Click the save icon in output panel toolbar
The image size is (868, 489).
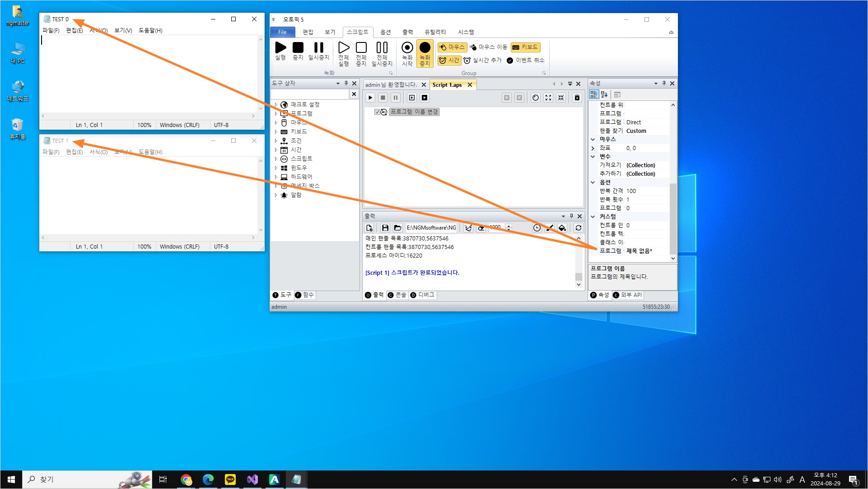tap(385, 228)
